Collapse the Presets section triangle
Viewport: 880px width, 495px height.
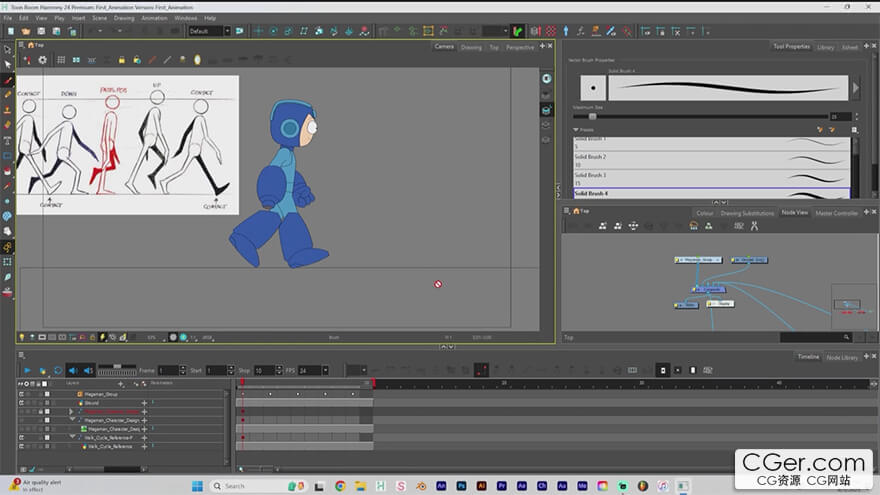(576, 129)
